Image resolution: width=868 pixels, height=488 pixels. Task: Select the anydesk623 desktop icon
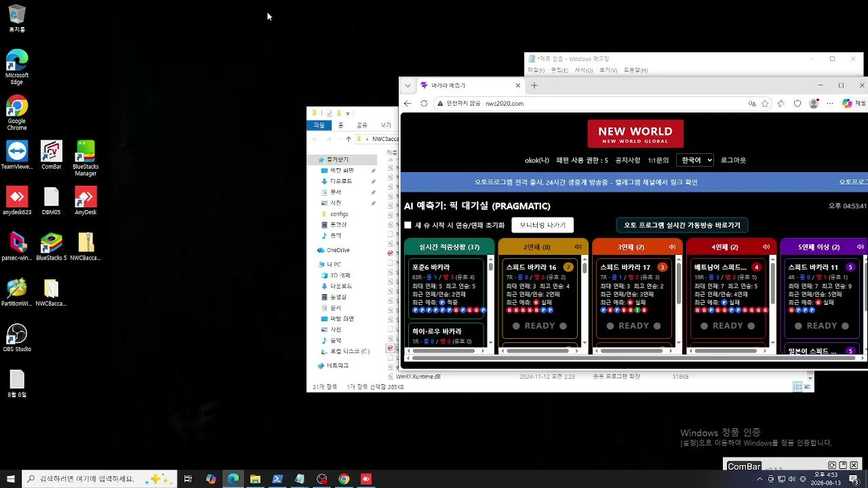coord(17,201)
